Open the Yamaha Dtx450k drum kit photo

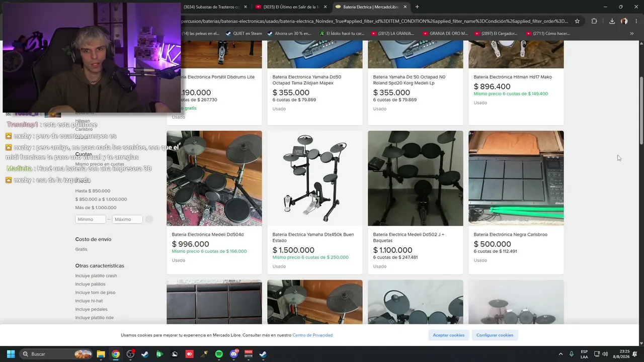pos(315,178)
